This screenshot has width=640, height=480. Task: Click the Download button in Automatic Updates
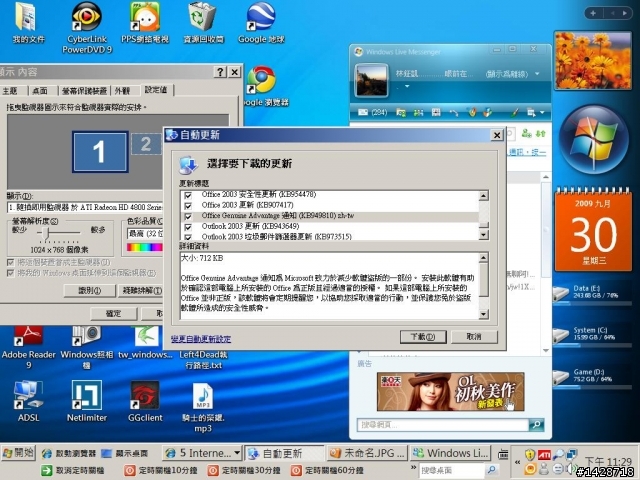point(423,337)
